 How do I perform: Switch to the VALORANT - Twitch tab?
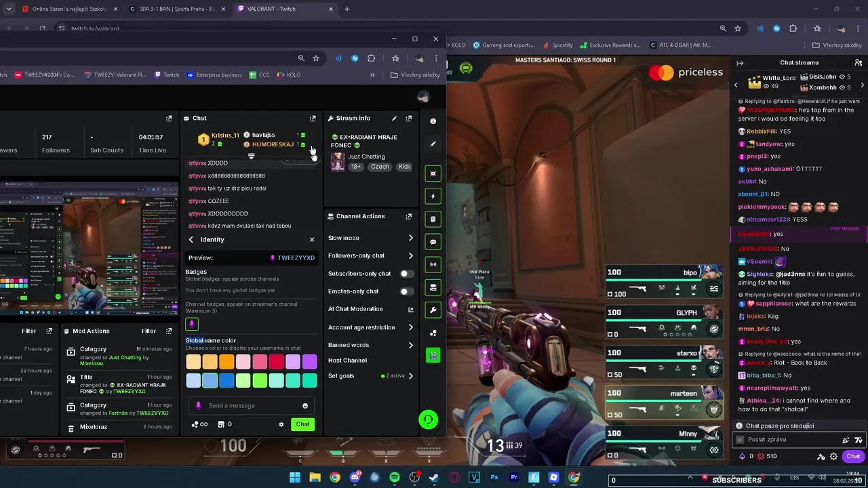(x=285, y=9)
